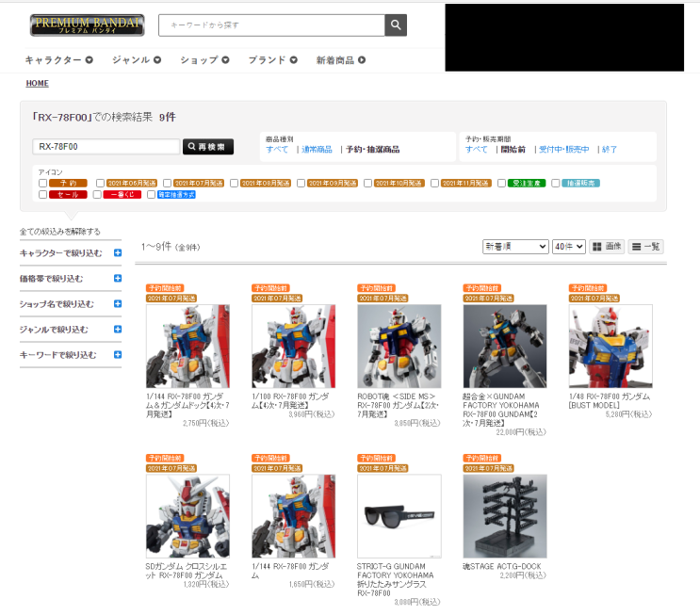The width and height of the screenshot is (700, 615).
Task: Click 全ての絞込みを解除する link
Action: [59, 232]
